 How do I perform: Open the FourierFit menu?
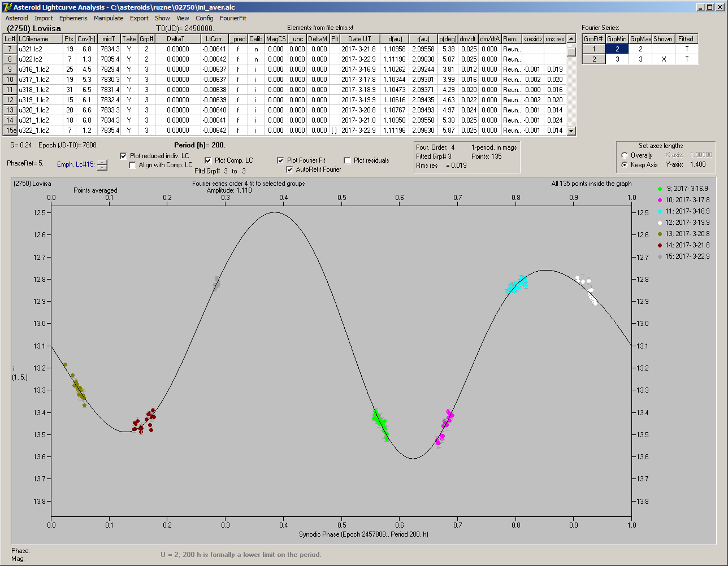pos(233,18)
